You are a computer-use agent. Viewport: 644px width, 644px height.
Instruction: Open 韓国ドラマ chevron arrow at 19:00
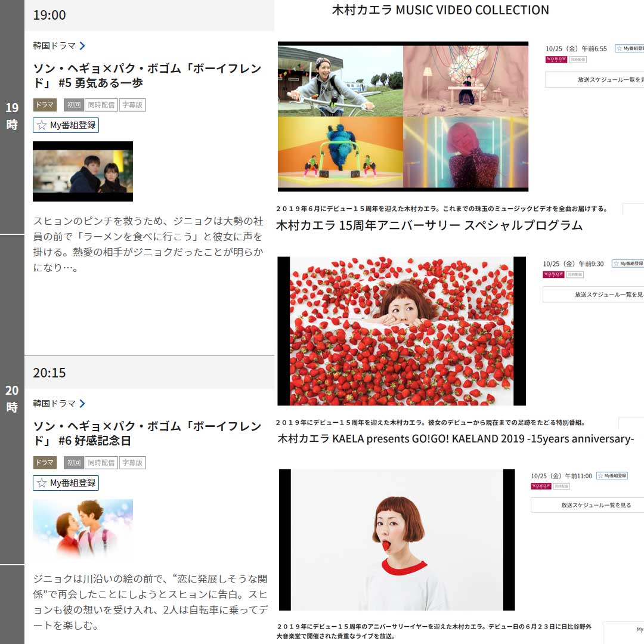(x=82, y=45)
